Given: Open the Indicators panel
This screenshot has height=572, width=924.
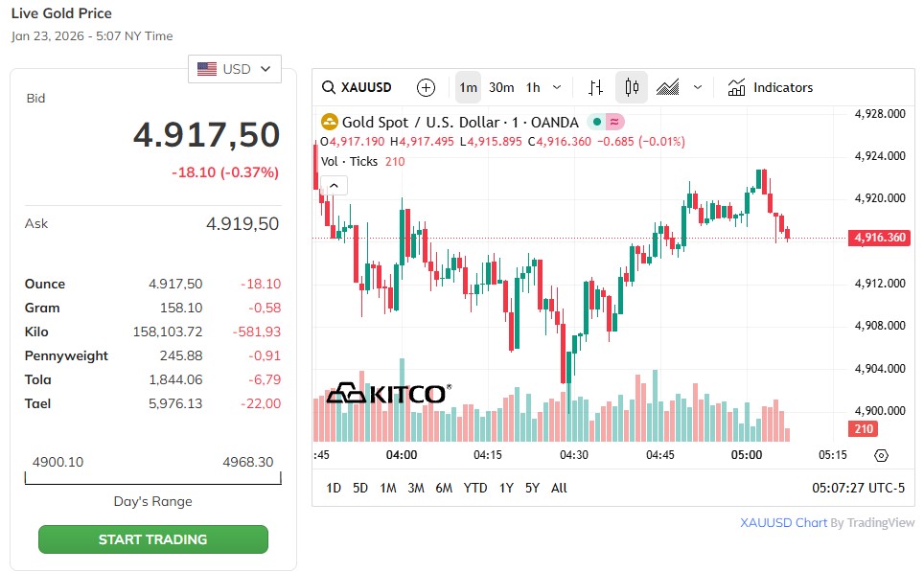Looking at the screenshot, I should point(771,87).
